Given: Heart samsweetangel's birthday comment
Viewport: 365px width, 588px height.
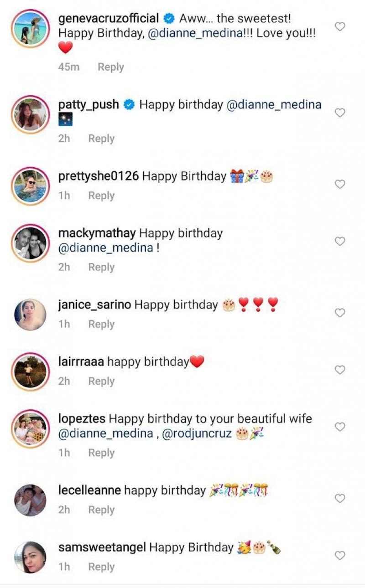Looking at the screenshot, I should 340,555.
